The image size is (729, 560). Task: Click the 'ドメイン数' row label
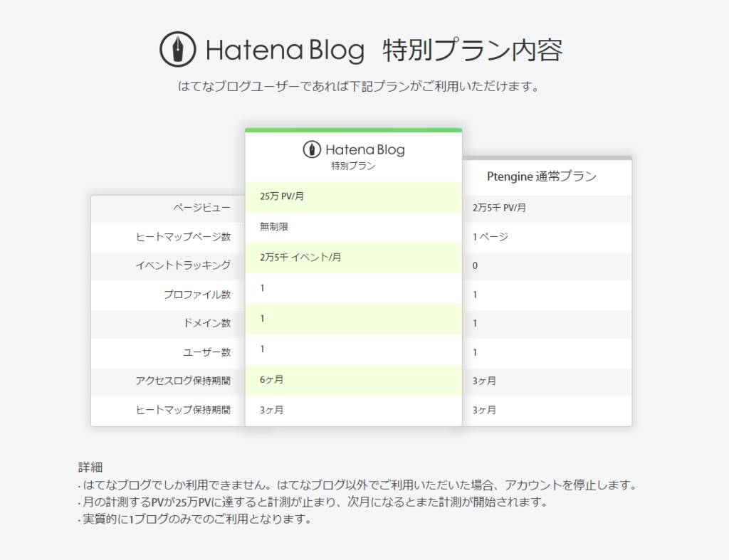click(207, 323)
